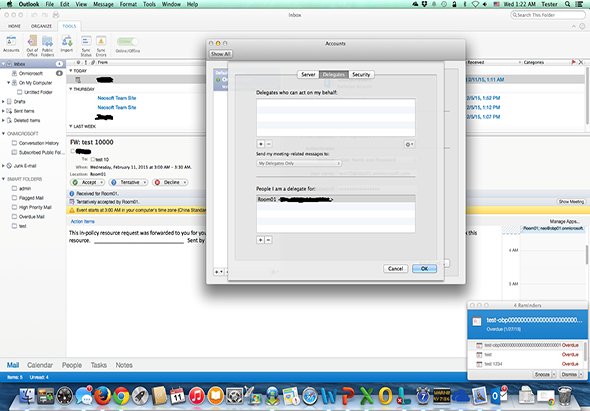Open the Out of Office tool
This screenshot has height=411, width=590.
click(x=32, y=46)
